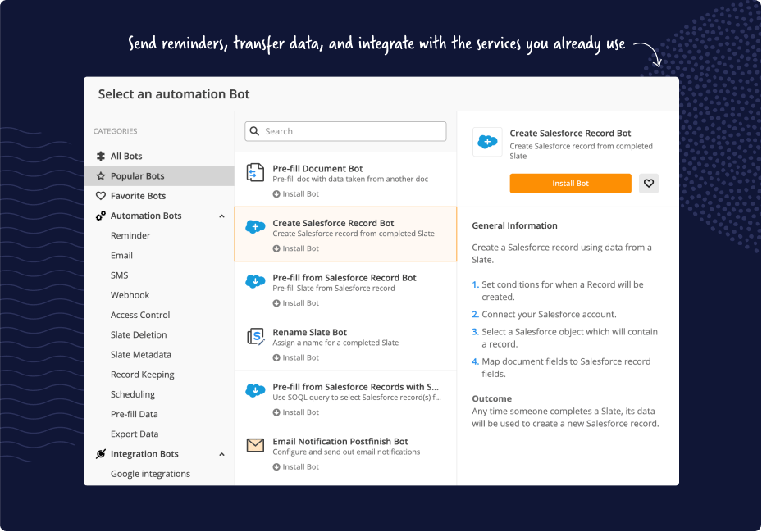Click the Email Notification Postfinish envelope icon
Screen dimensions: 762x532
click(255, 445)
